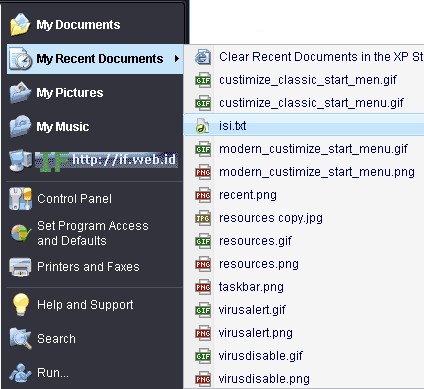The image size is (424, 389).
Task: Open taskbar.png from recent documents
Action: tap(304, 287)
